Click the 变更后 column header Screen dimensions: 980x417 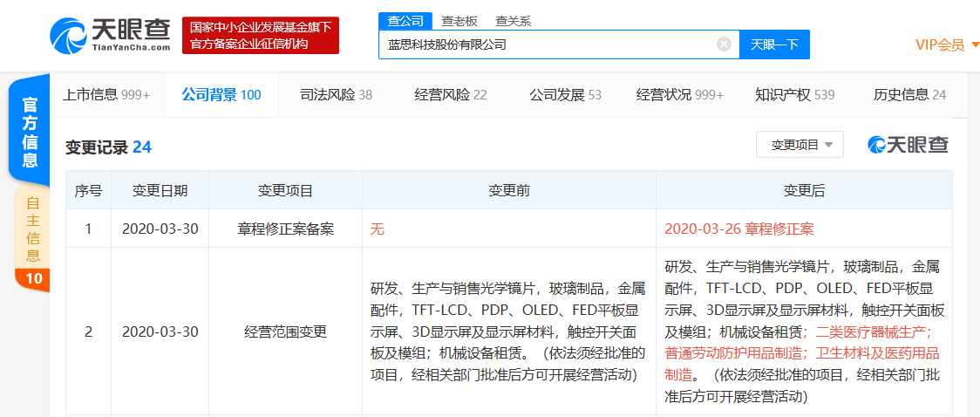coord(805,191)
